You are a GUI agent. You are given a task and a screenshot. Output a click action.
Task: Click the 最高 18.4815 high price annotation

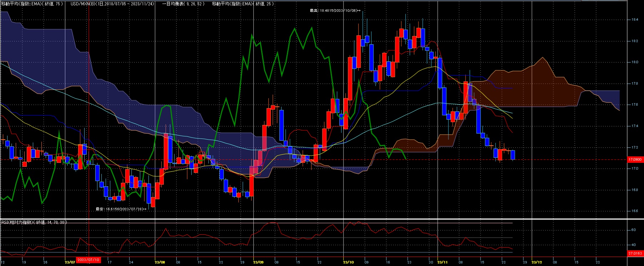coord(335,11)
